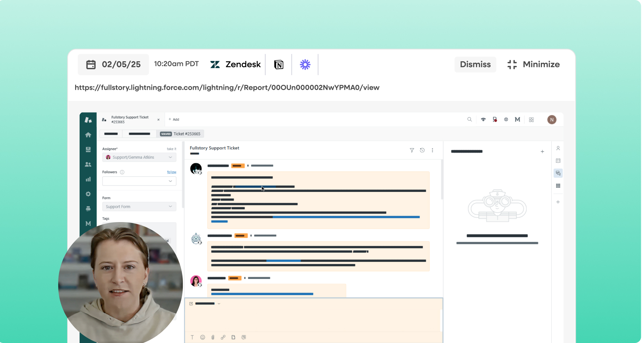The image size is (644, 343).
Task: Open the knowledge book panel icon
Action: click(x=558, y=161)
